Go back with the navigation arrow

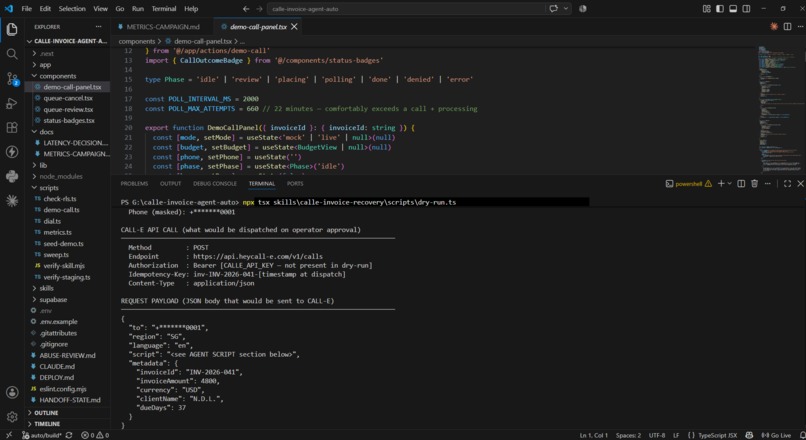246,9
